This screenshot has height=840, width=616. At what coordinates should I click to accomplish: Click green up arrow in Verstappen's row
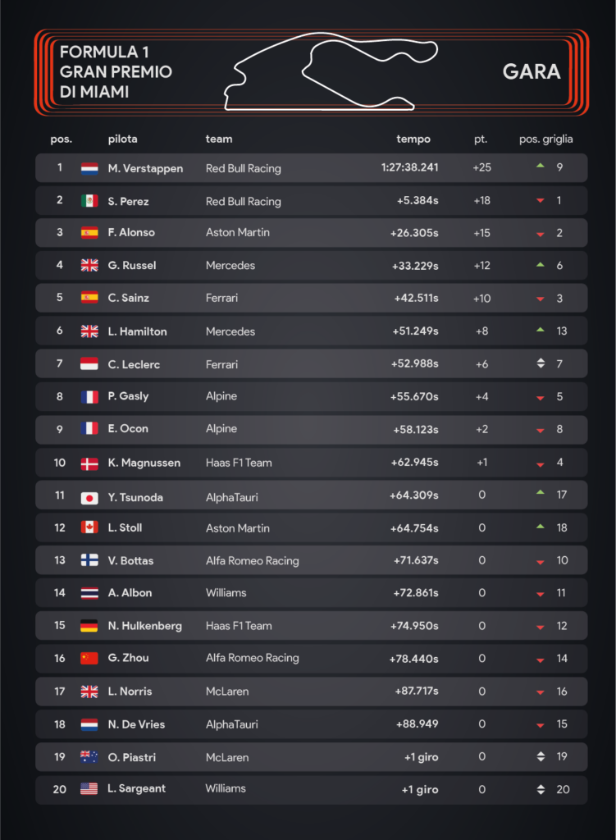coord(541,166)
